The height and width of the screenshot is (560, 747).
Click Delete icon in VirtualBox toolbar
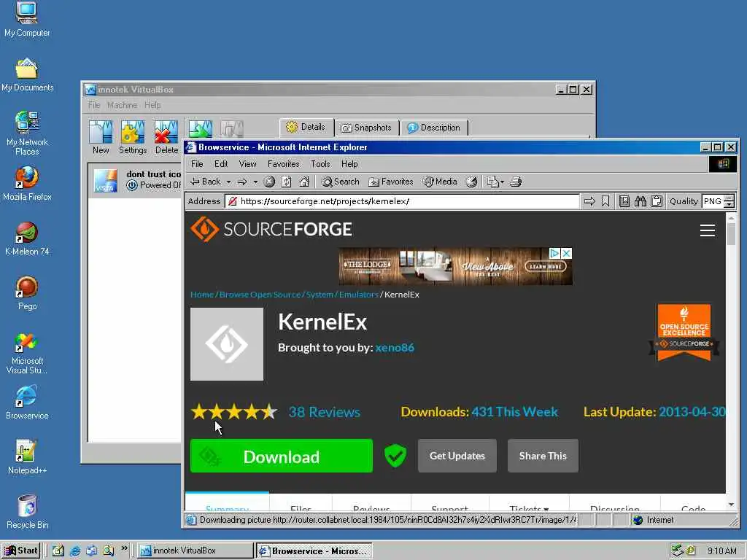click(x=166, y=137)
